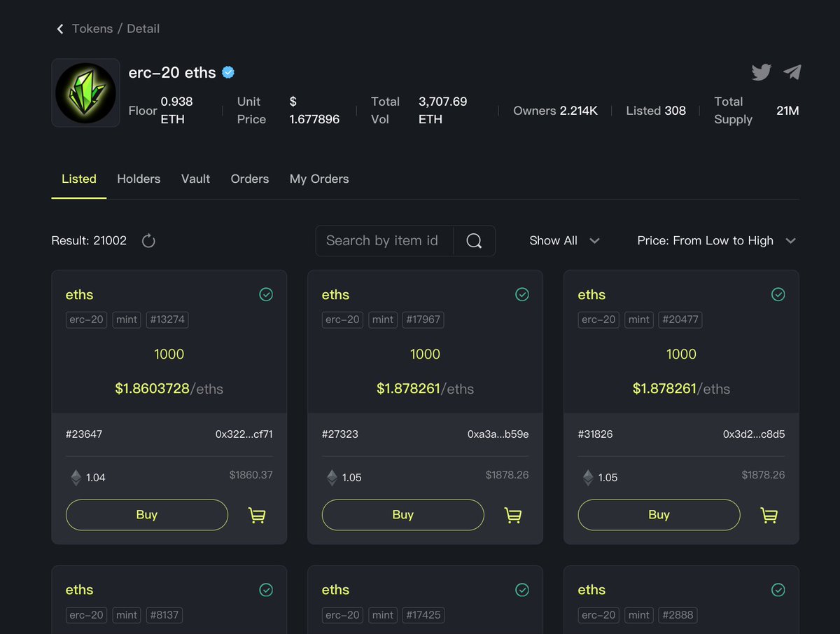Screen dimensions: 840x634
Task: Switch to the Listed tab
Action: pyautogui.click(x=79, y=179)
